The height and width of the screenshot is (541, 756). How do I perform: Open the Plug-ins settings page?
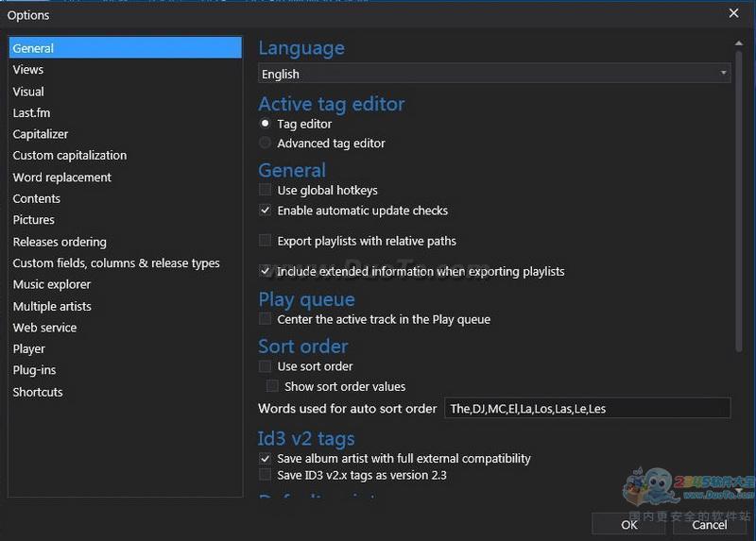point(126,370)
